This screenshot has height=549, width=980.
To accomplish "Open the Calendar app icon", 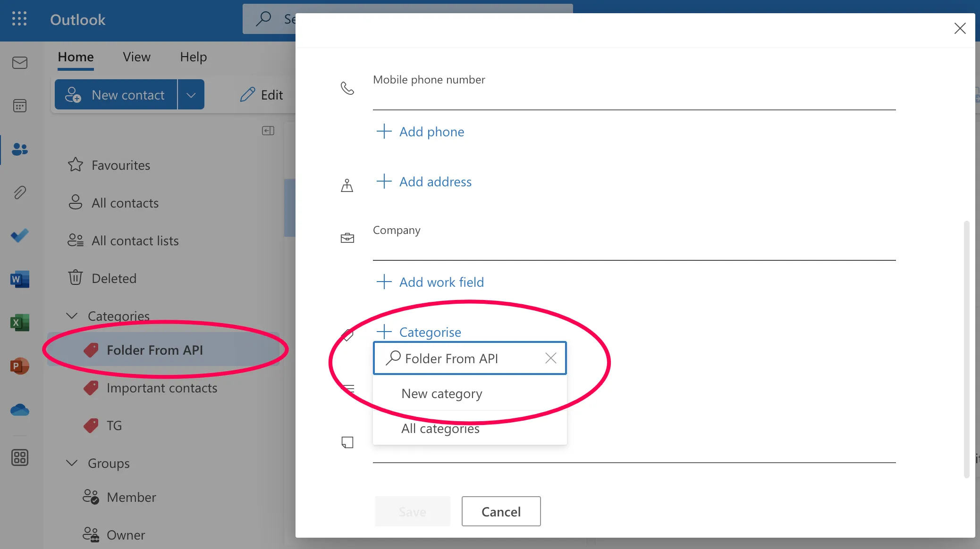I will 19,106.
